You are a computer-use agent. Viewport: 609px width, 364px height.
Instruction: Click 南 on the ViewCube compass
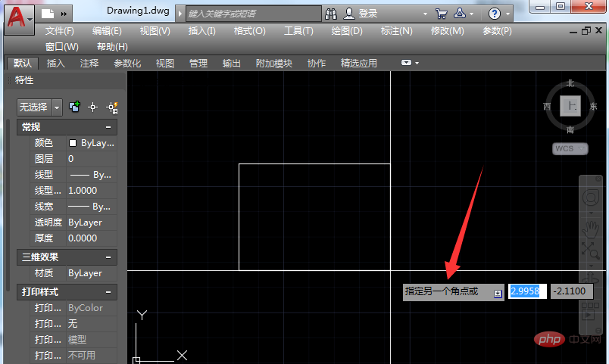(570, 129)
